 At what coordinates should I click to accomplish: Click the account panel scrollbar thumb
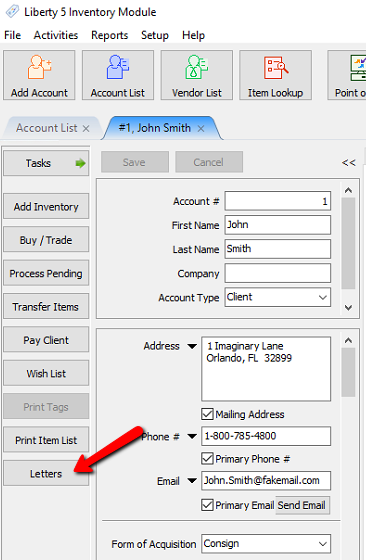[x=348, y=243]
